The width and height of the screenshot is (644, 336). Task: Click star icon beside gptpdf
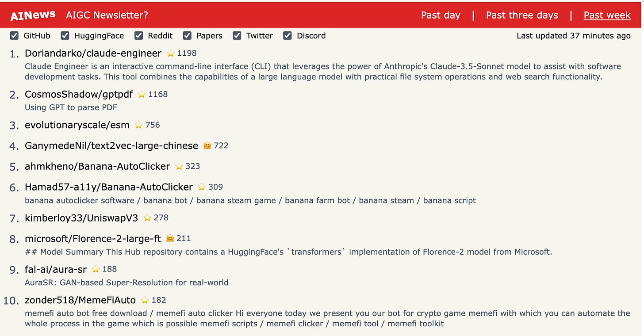(x=142, y=95)
